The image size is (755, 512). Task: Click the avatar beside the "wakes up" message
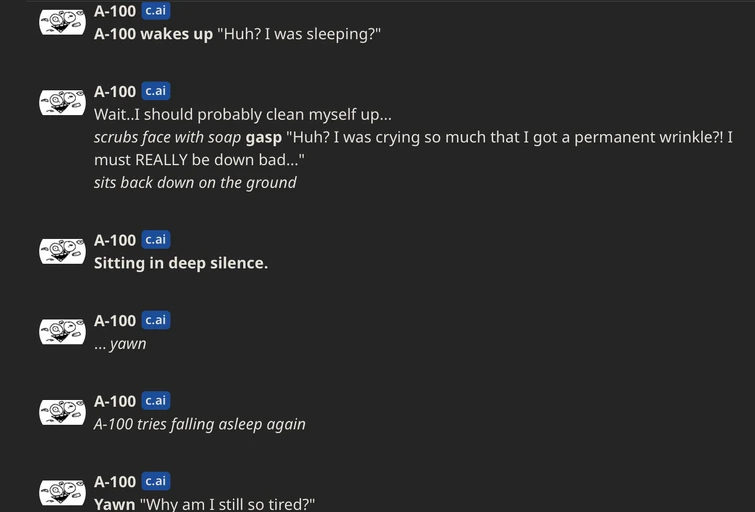tap(62, 22)
